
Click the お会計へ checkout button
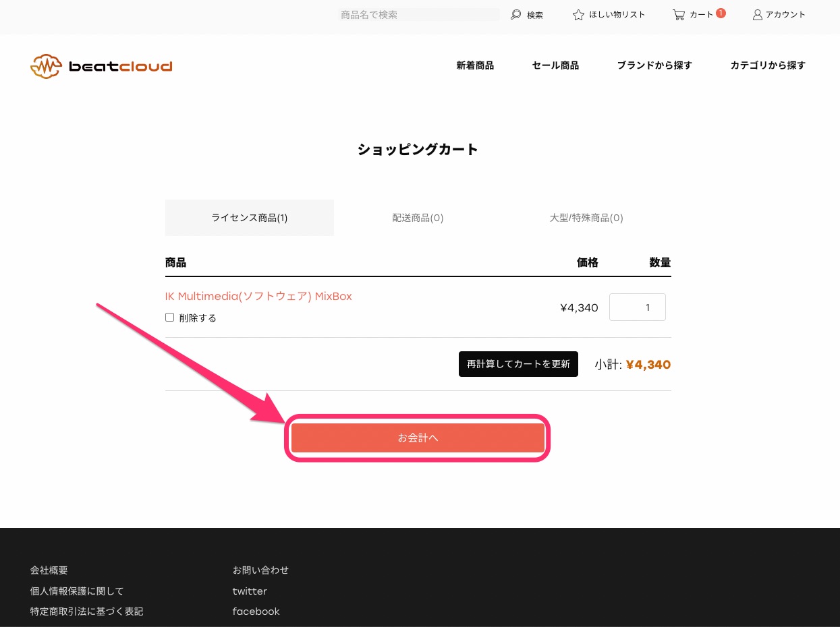(x=418, y=437)
